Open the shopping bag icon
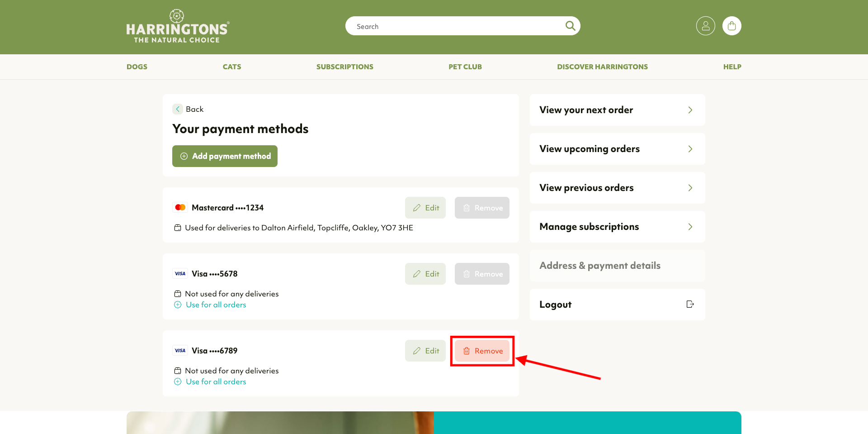The width and height of the screenshot is (868, 434). click(x=731, y=26)
